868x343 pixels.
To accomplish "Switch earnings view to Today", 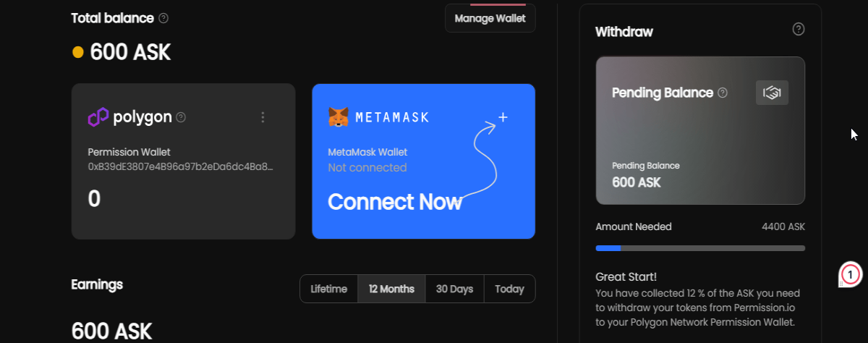I will tap(509, 289).
